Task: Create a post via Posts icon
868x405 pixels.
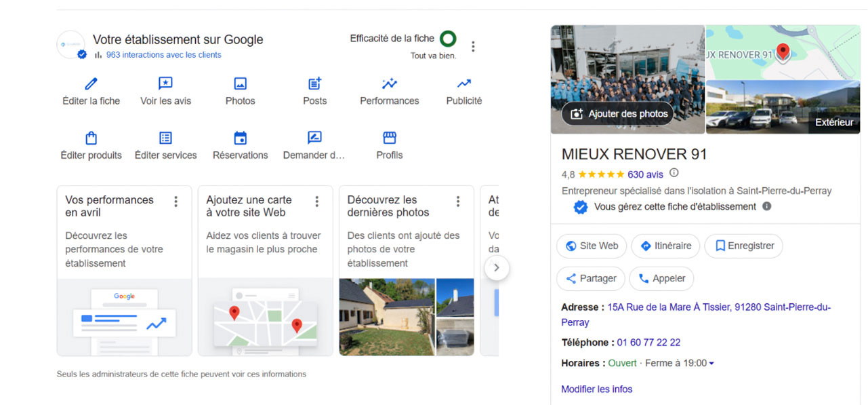Action: [x=314, y=84]
